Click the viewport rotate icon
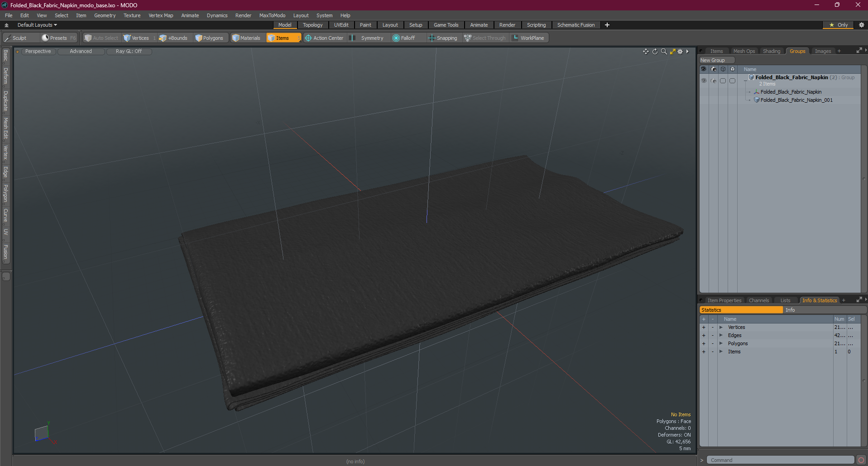868x466 pixels. (x=655, y=52)
